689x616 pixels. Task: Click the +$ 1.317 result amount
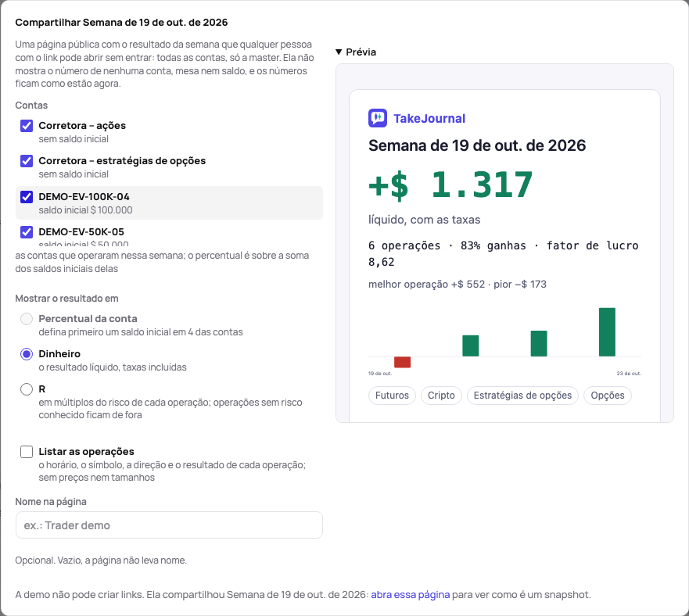coord(450,184)
